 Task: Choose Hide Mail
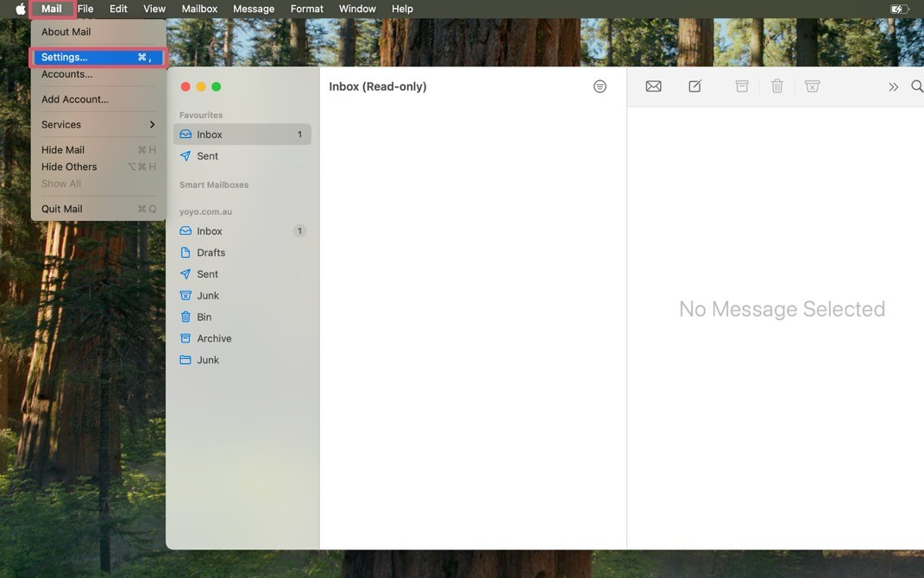click(x=98, y=149)
